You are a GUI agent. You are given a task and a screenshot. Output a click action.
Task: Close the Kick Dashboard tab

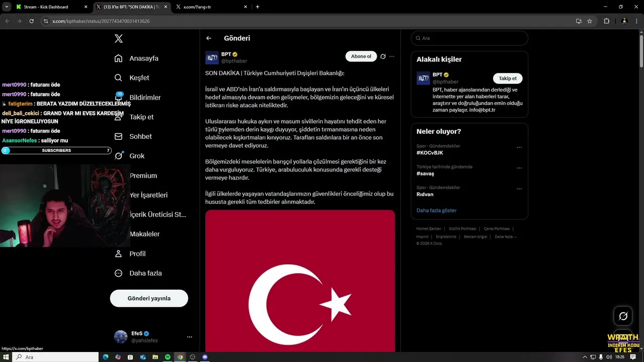tap(86, 7)
